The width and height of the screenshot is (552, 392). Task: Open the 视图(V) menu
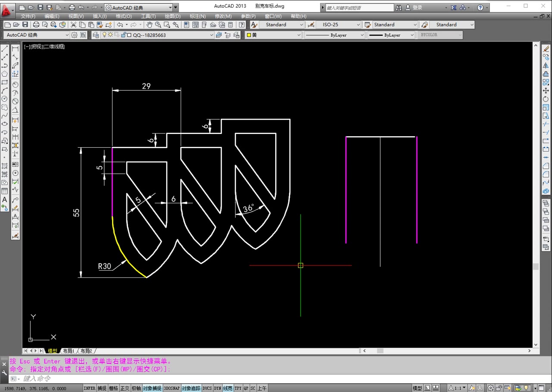(x=76, y=16)
